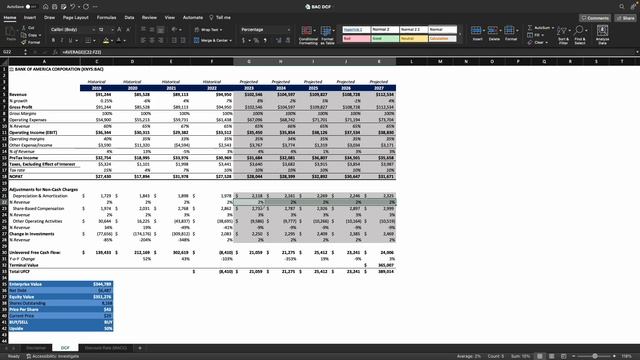Center text horizontally in cell
This screenshot has width=640, height=360.
click(152, 40)
